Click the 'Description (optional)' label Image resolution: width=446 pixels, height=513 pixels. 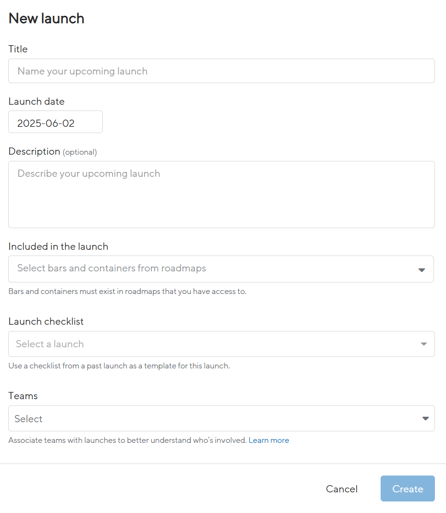point(53,152)
